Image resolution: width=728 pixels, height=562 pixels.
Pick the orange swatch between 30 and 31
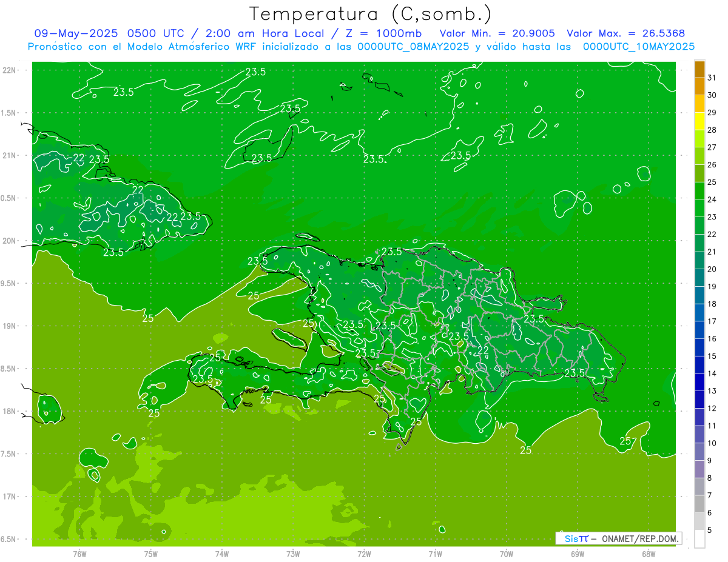pyautogui.click(x=699, y=86)
